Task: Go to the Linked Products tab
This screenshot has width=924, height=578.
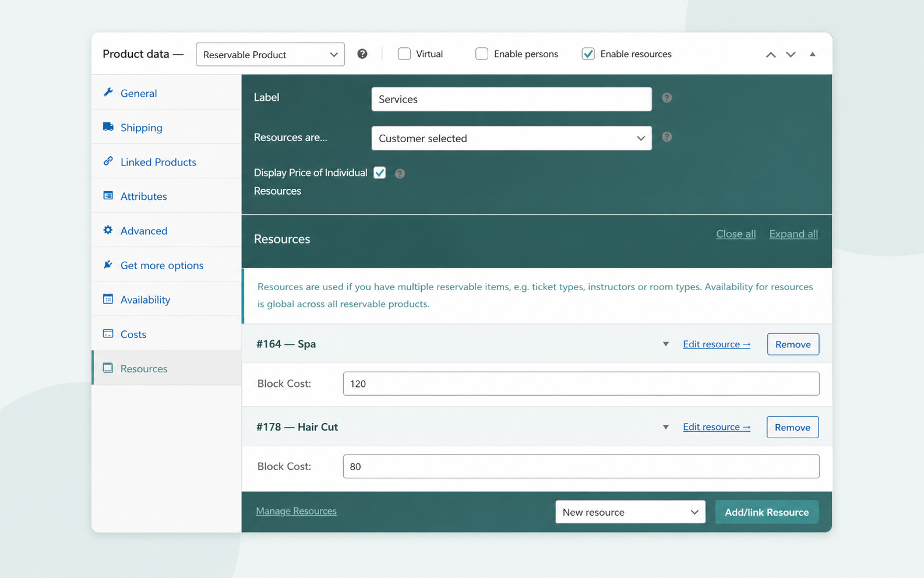Action: (167, 161)
